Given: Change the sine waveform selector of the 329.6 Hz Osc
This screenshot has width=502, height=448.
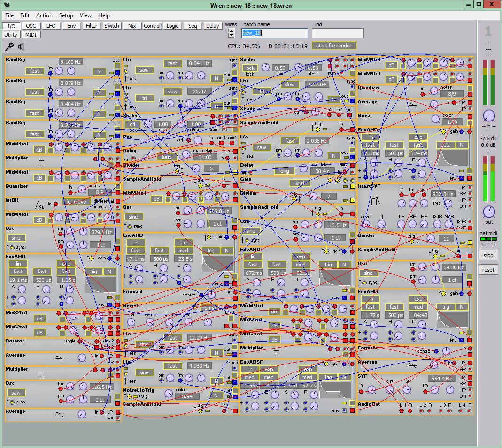Looking at the screenshot, I should pos(16,238).
